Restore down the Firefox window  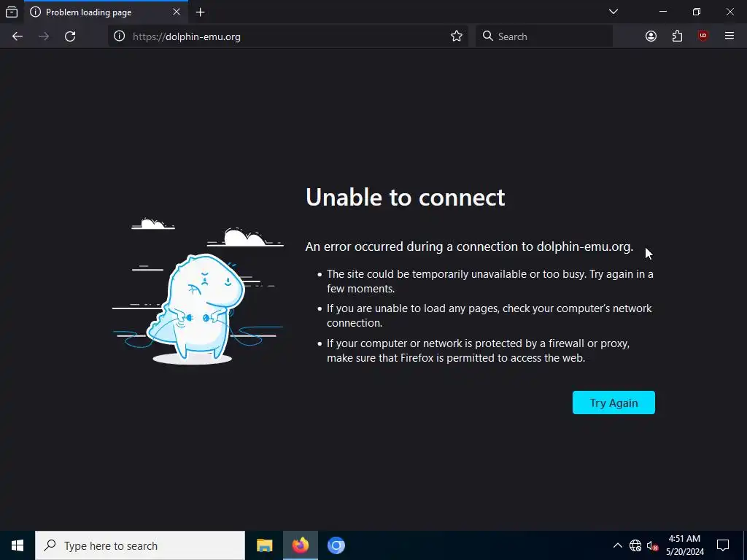(x=696, y=12)
